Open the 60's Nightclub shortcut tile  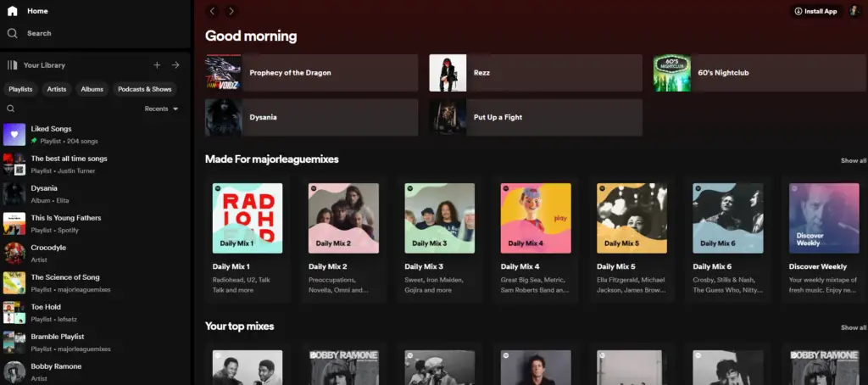(759, 73)
